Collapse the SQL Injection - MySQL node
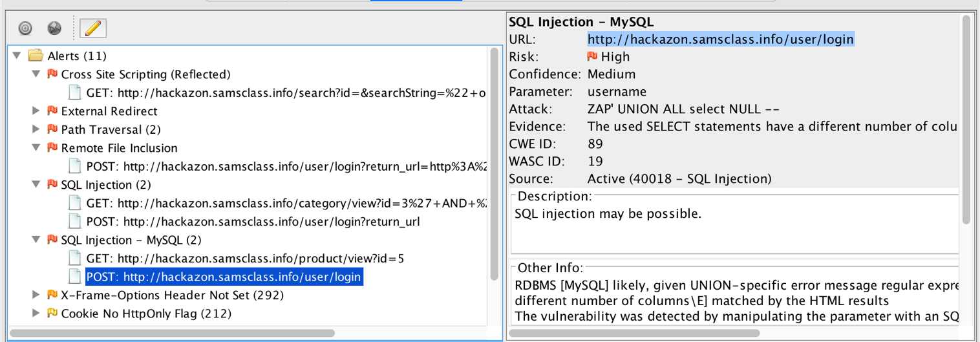 (x=37, y=240)
